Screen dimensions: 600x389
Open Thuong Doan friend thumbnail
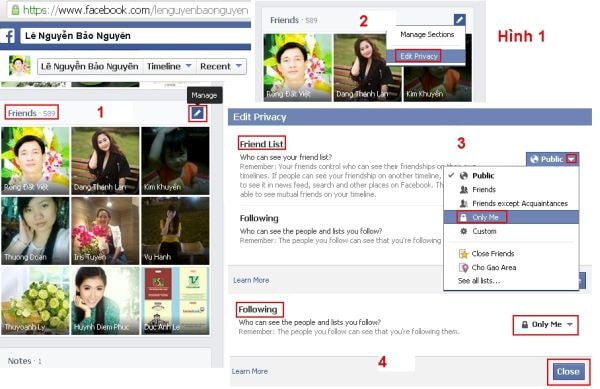[x=35, y=231]
